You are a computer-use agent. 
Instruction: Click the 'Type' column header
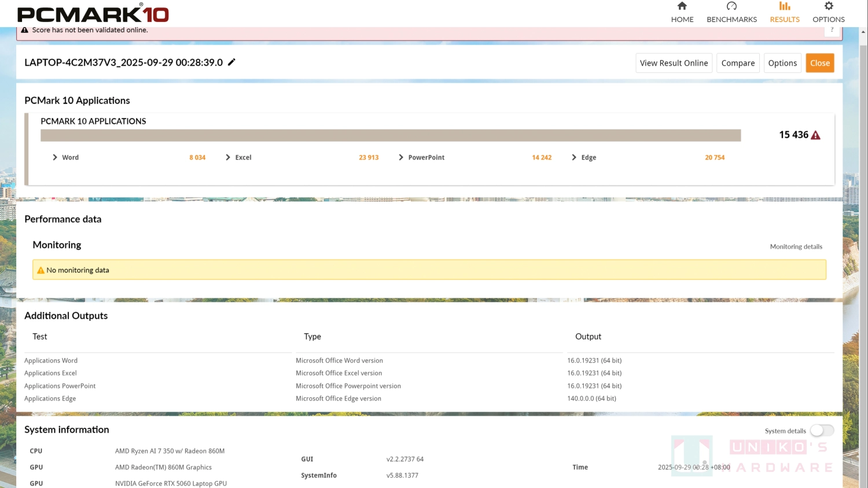(x=312, y=337)
